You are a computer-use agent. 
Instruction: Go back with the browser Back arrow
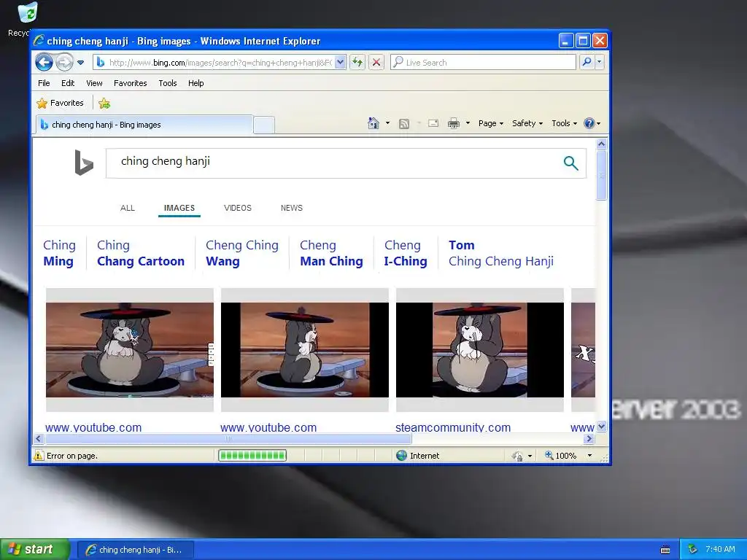[x=44, y=62]
